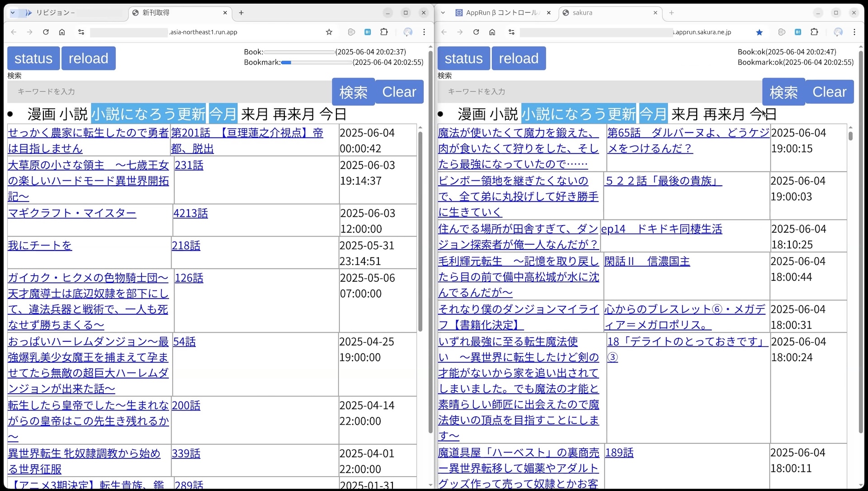Click reload button in right page
868x491 pixels.
point(519,58)
